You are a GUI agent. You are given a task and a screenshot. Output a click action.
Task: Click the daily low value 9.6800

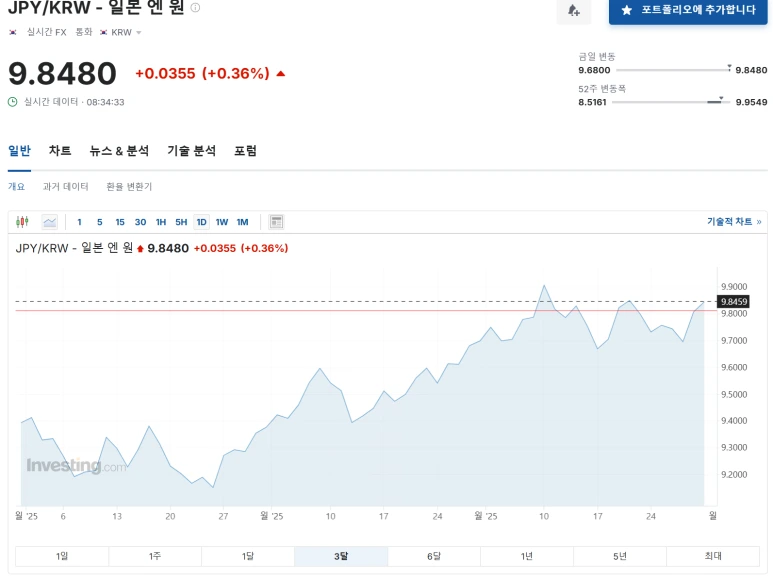coord(594,70)
